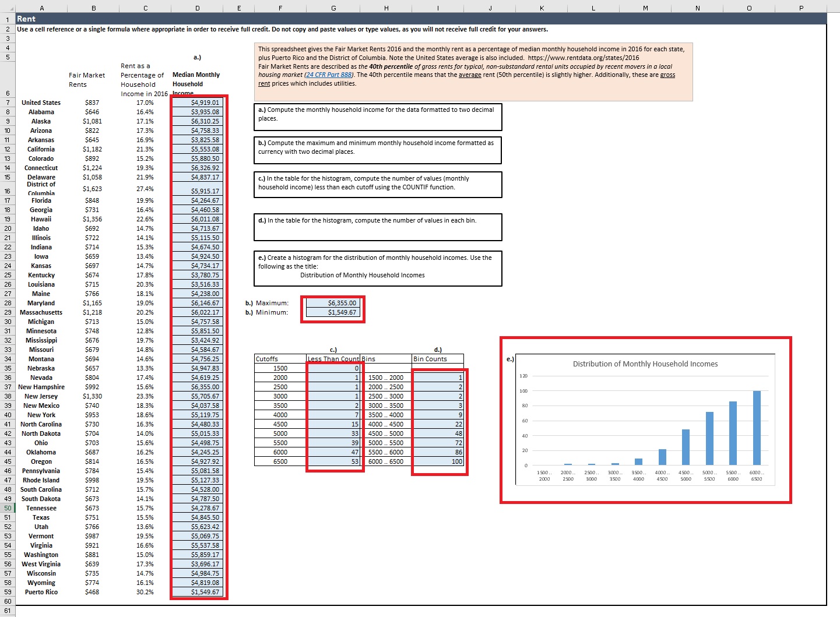This screenshot has width=840, height=617.
Task: Select the column G header
Action: coord(333,8)
